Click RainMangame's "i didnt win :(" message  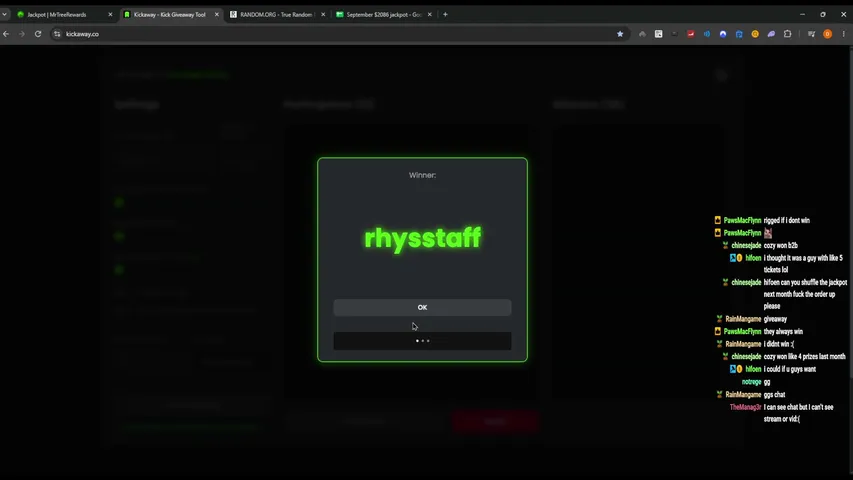point(778,344)
